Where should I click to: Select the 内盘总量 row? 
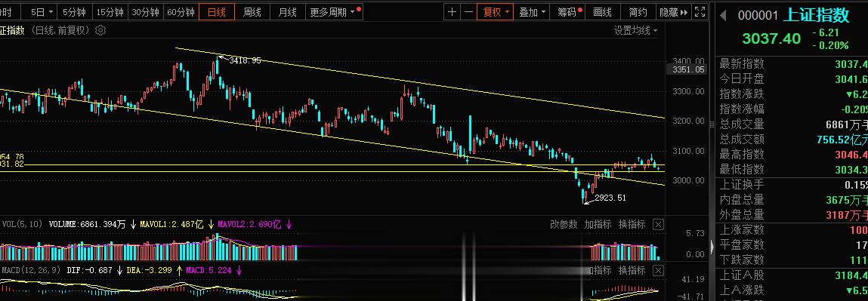point(792,200)
